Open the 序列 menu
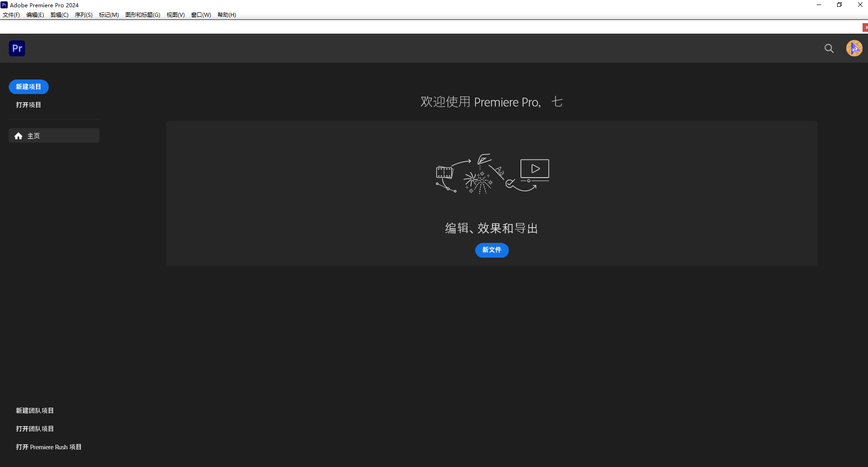 click(83, 15)
